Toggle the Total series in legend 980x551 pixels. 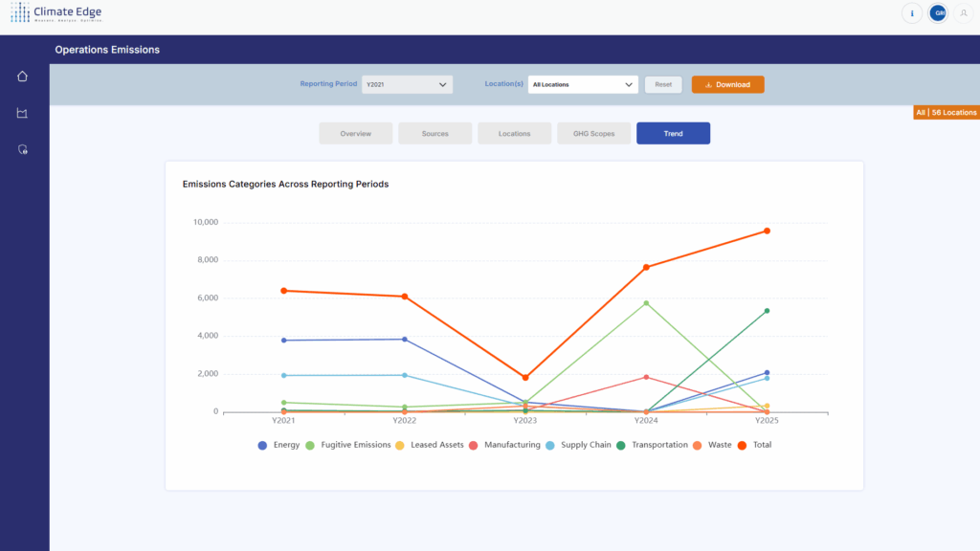tap(754, 445)
